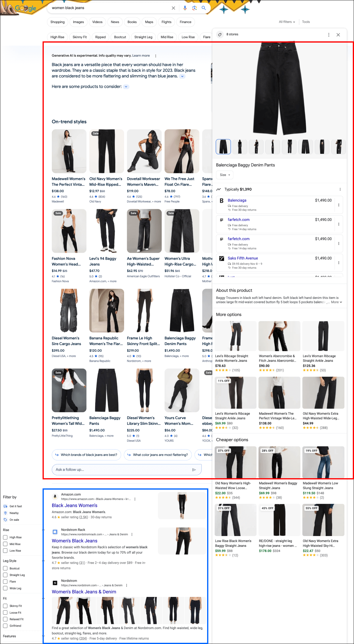Screen dimensions: 354x644
Task: Switch to the Videos tab
Action: pos(97,22)
